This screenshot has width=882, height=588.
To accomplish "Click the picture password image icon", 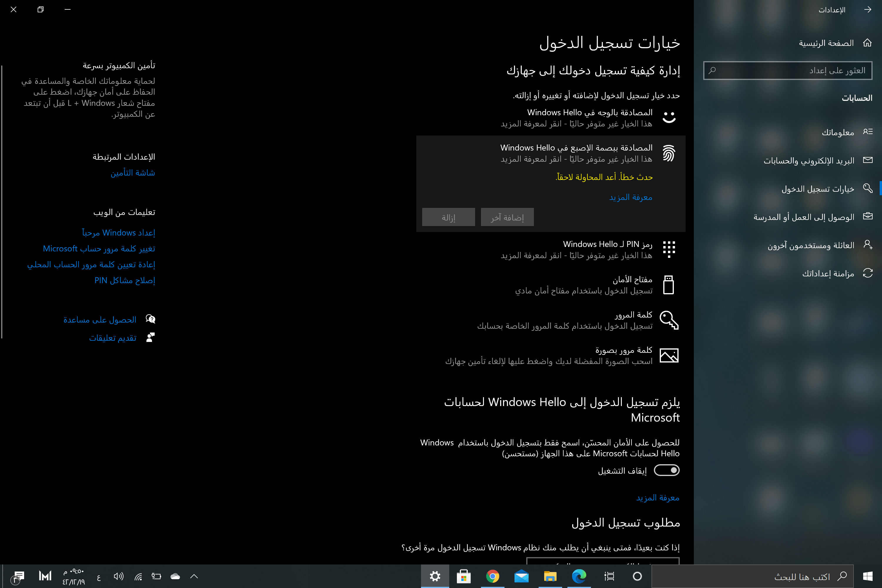I will 669,355.
